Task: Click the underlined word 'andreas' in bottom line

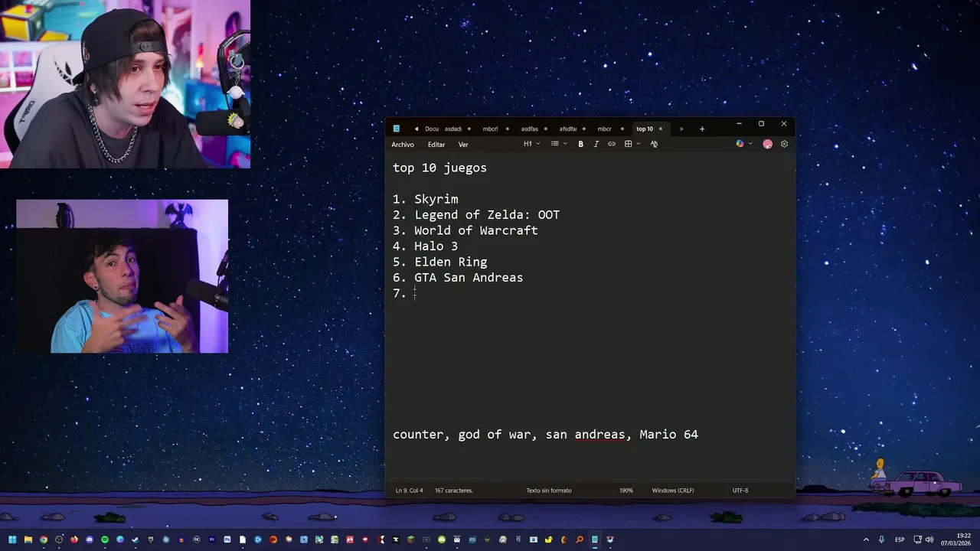Action: coord(600,435)
